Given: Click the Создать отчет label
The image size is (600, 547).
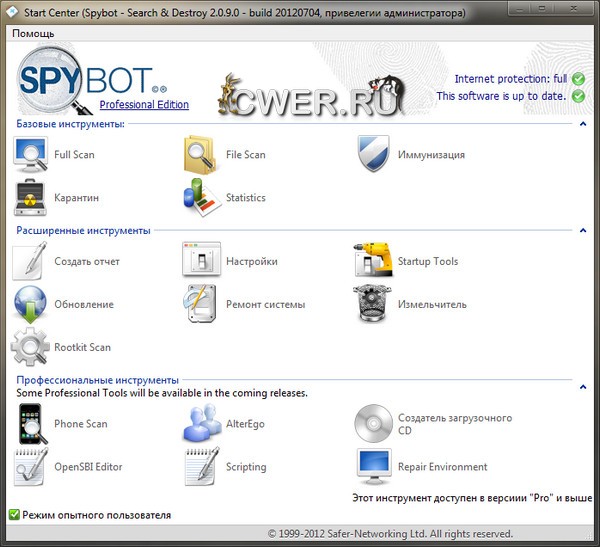Looking at the screenshot, I should coord(87,261).
